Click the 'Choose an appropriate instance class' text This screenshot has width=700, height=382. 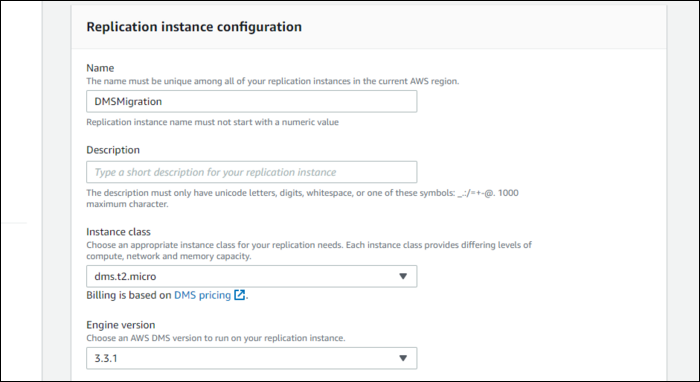coord(309,250)
